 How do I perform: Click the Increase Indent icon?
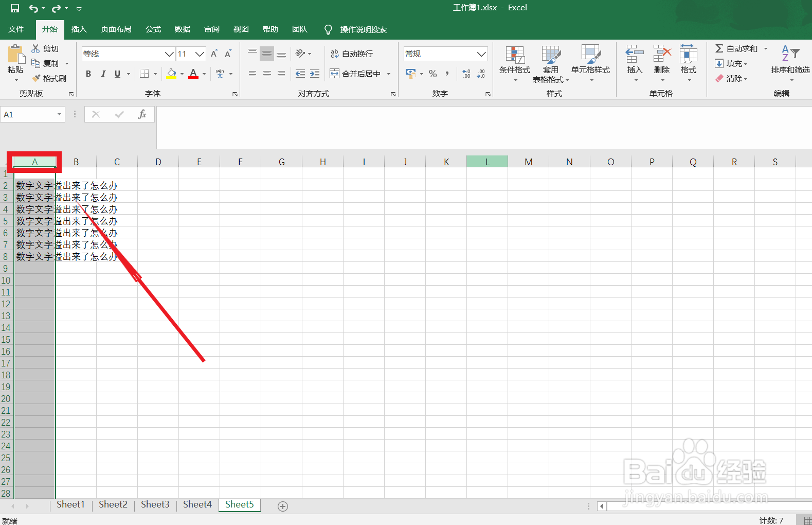click(315, 74)
